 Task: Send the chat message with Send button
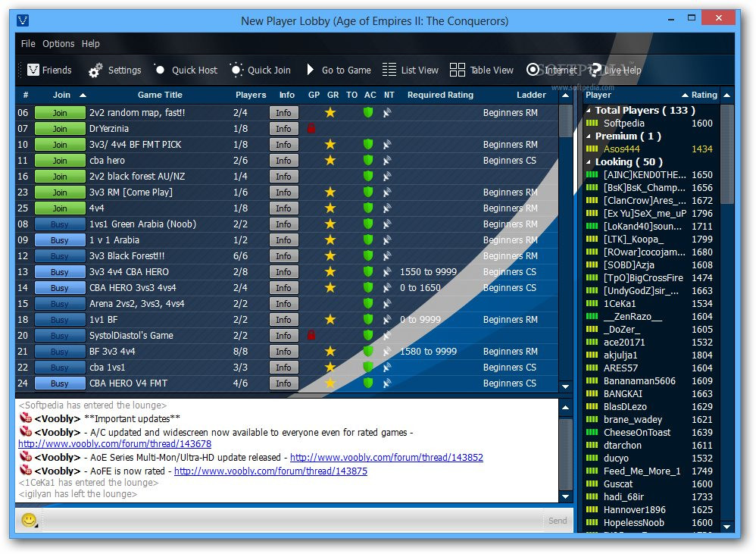pos(558,520)
